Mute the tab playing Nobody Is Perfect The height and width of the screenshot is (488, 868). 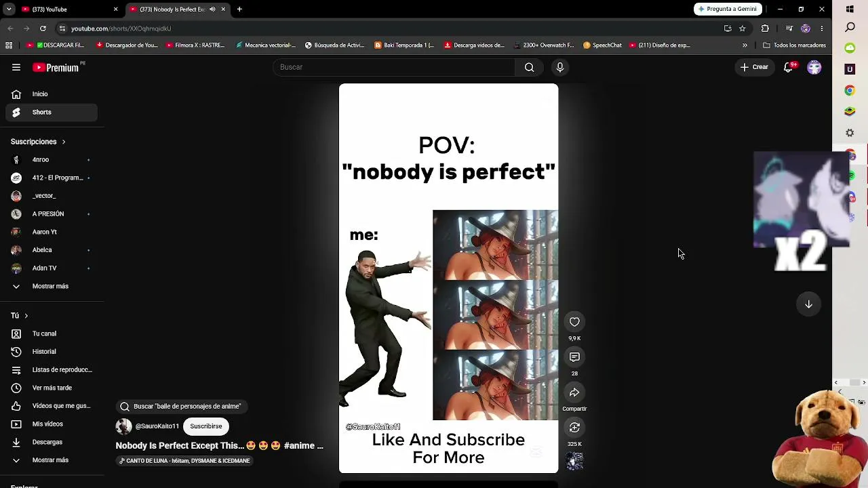click(212, 9)
